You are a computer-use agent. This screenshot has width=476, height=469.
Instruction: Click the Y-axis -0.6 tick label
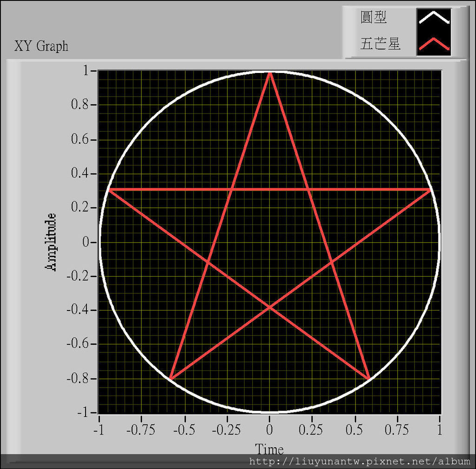point(78,344)
